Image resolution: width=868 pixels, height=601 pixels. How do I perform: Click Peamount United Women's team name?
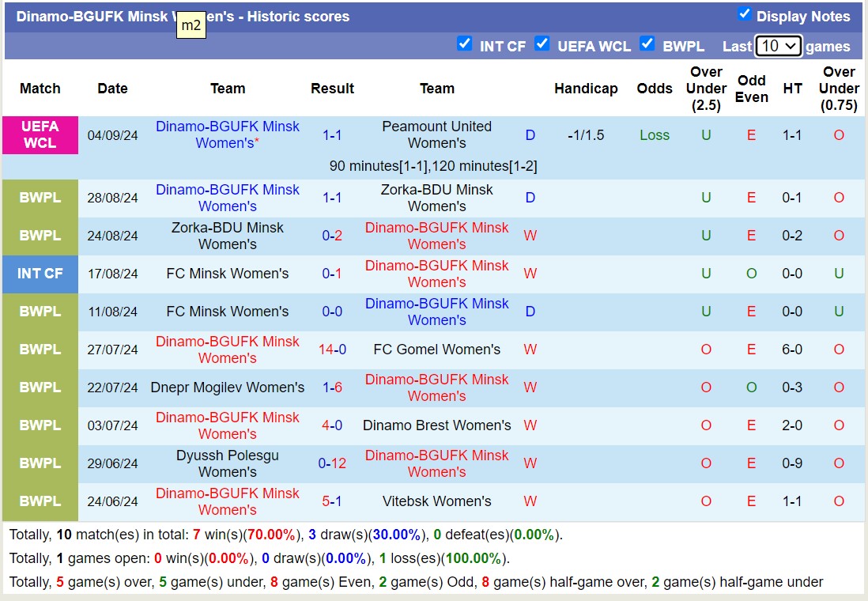[436, 135]
